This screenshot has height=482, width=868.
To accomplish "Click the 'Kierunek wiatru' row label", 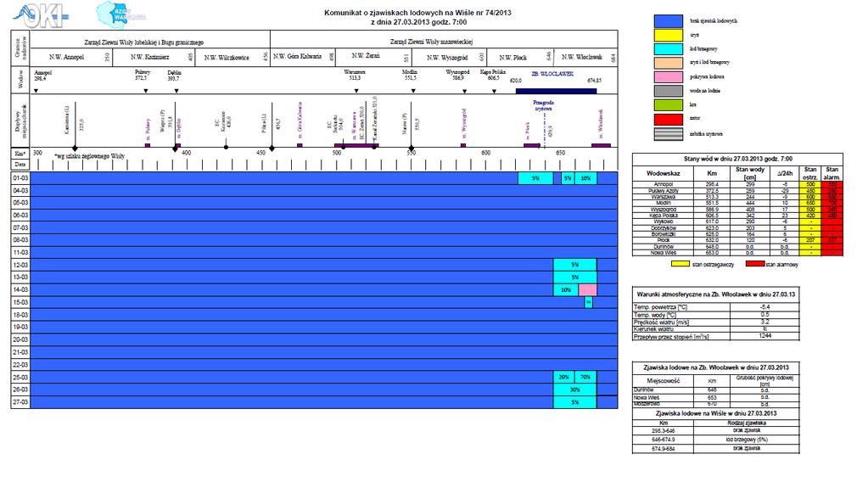I will [654, 328].
